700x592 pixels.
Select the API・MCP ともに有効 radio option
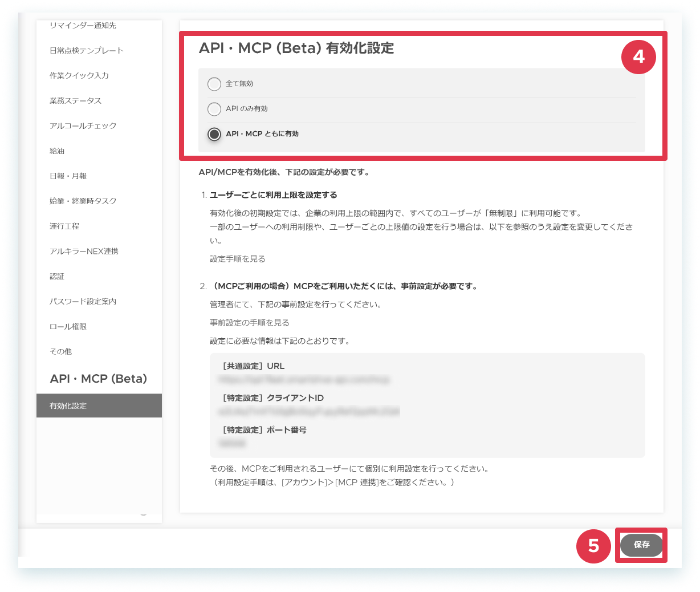[x=214, y=134]
